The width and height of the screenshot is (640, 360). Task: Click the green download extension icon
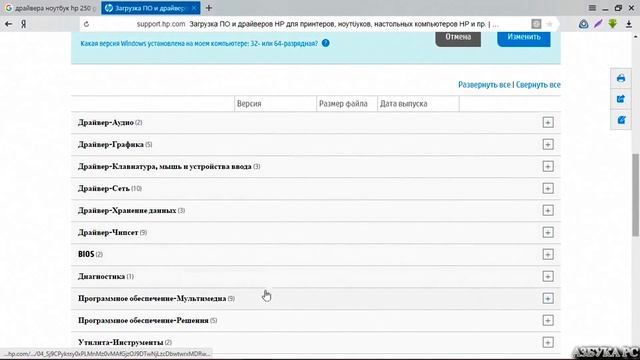click(613, 24)
